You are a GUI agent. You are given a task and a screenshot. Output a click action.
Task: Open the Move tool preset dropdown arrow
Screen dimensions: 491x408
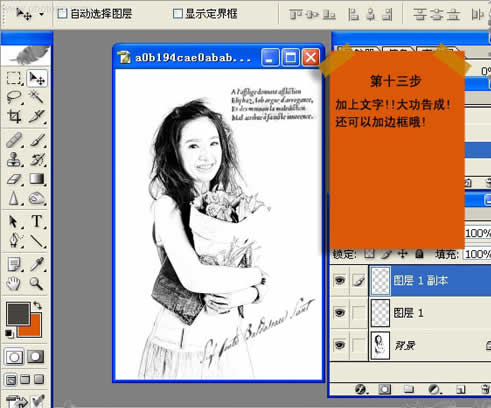pyautogui.click(x=41, y=14)
